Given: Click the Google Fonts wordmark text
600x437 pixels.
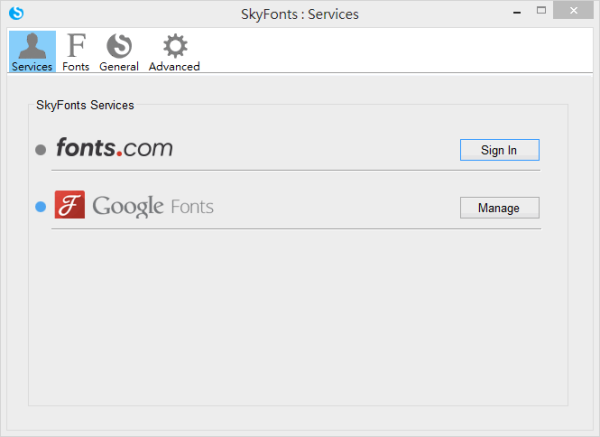Looking at the screenshot, I should pos(152,207).
